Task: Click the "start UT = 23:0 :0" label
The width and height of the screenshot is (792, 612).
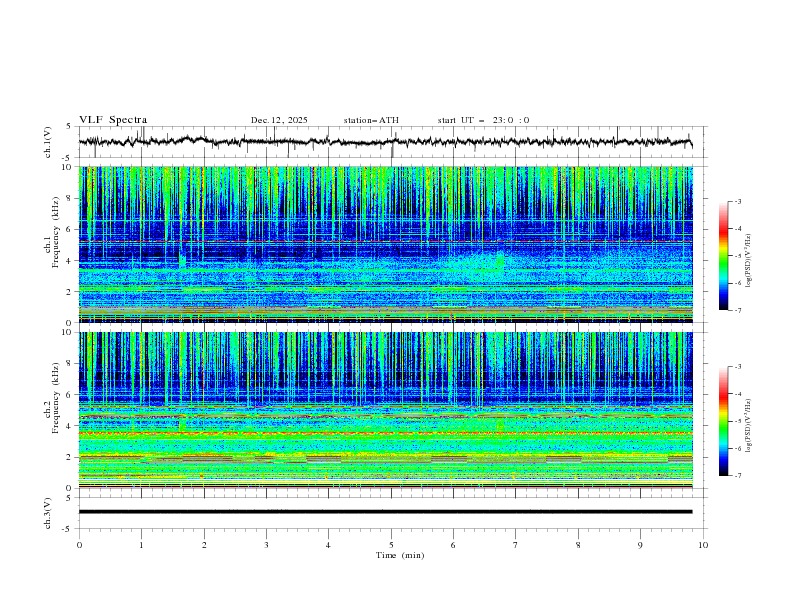Action: pyautogui.click(x=483, y=120)
